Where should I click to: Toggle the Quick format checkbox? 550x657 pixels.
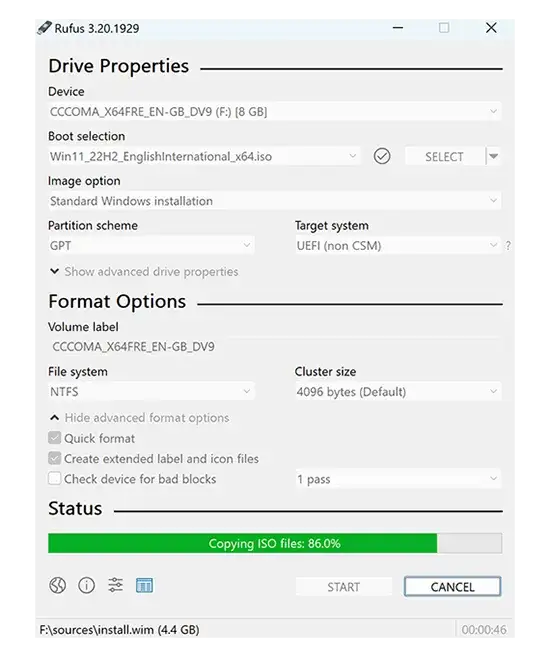click(x=54, y=438)
